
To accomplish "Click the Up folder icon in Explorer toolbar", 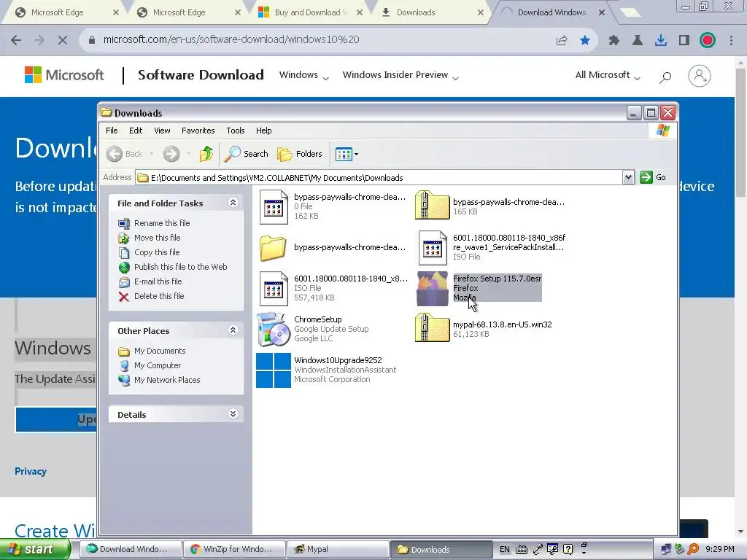I will coord(206,154).
